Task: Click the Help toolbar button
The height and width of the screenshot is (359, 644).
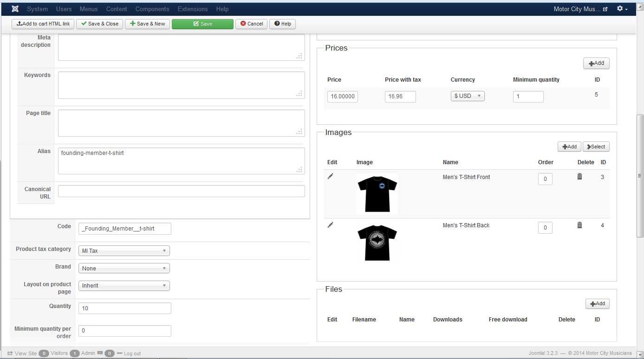Action: pyautogui.click(x=283, y=24)
